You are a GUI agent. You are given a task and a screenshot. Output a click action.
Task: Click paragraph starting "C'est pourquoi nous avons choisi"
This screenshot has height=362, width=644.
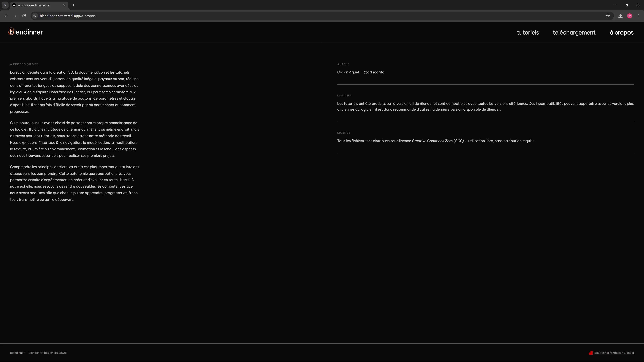[x=75, y=139]
